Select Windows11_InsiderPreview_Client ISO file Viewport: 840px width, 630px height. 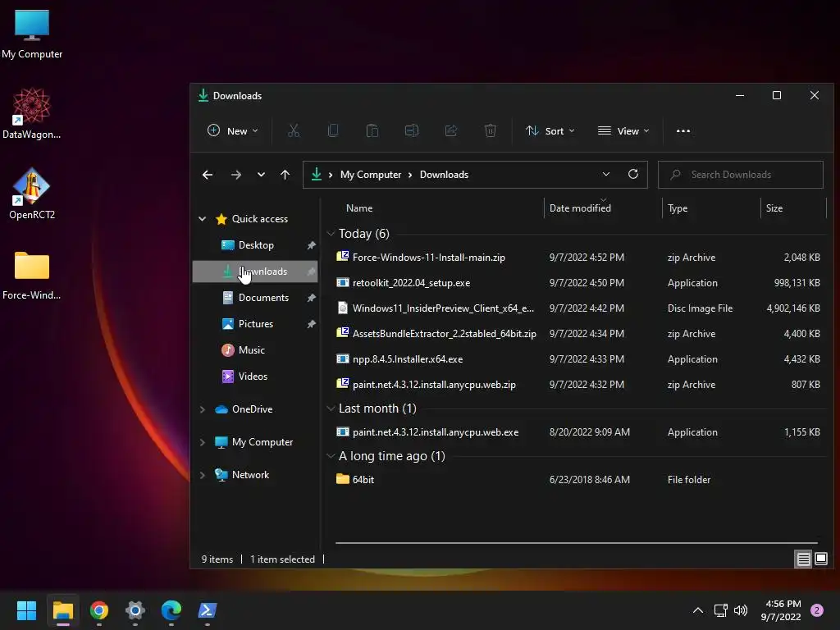click(577, 308)
